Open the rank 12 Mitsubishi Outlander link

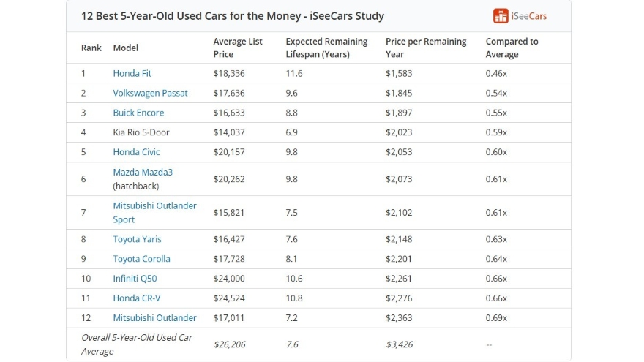click(x=154, y=318)
